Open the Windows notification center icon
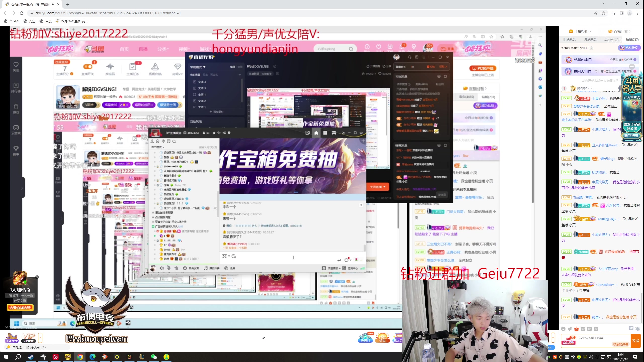The width and height of the screenshot is (644, 362). (x=635, y=357)
